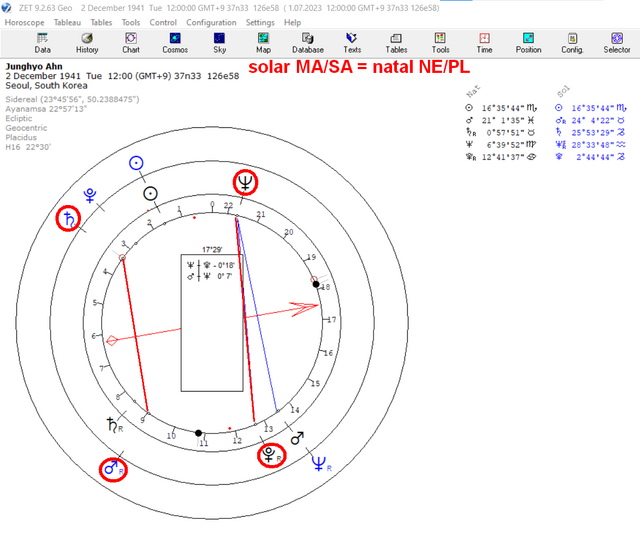Click the circled natal Neptune glyph
Viewport: 640px width, 545px height.
245,182
